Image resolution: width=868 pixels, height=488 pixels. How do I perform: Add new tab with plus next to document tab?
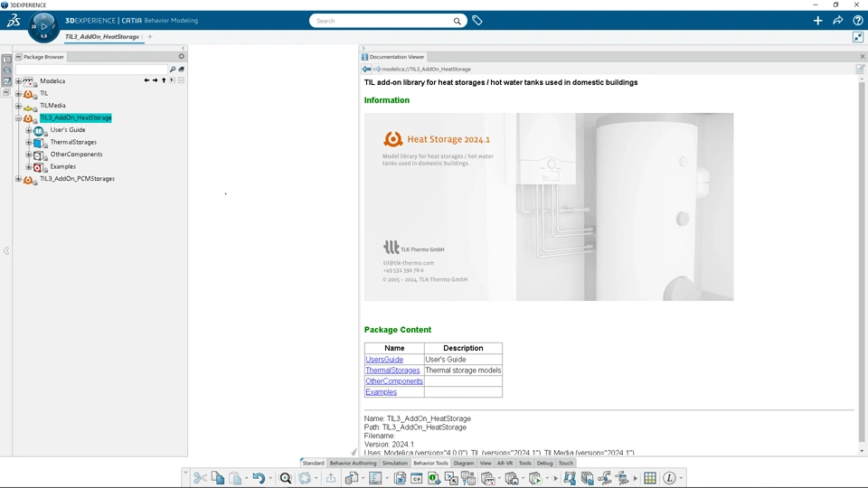[x=150, y=36]
